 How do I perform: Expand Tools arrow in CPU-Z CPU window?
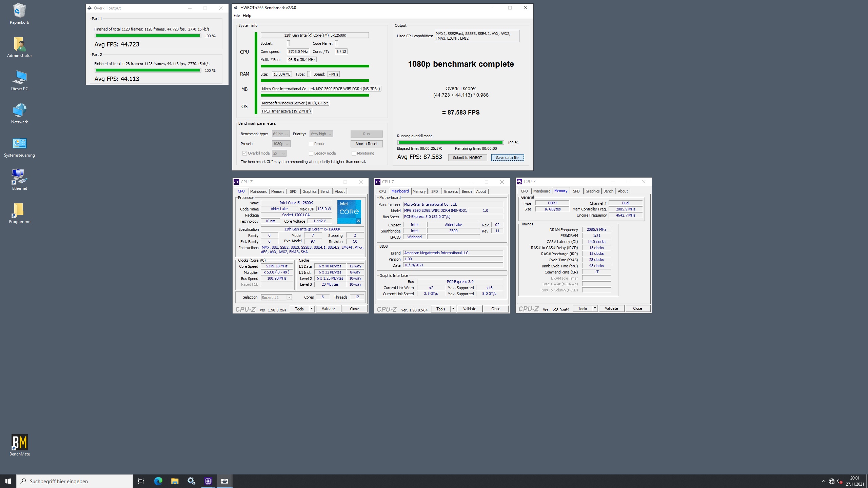tap(312, 309)
